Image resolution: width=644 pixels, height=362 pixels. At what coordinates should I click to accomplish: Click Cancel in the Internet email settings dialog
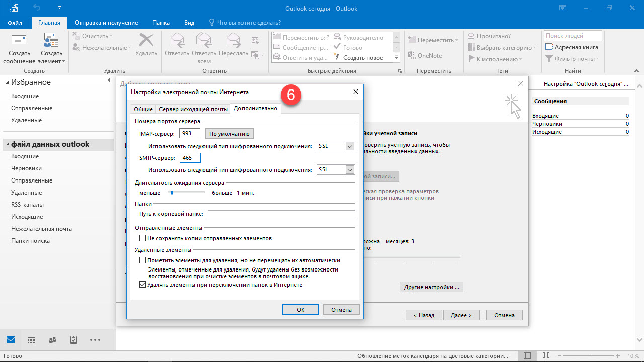tap(341, 310)
